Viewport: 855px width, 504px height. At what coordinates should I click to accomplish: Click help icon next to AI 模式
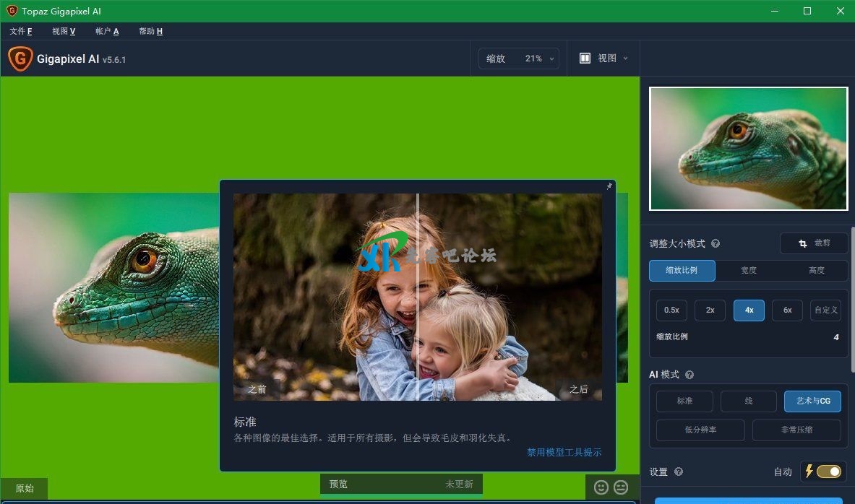coord(689,375)
